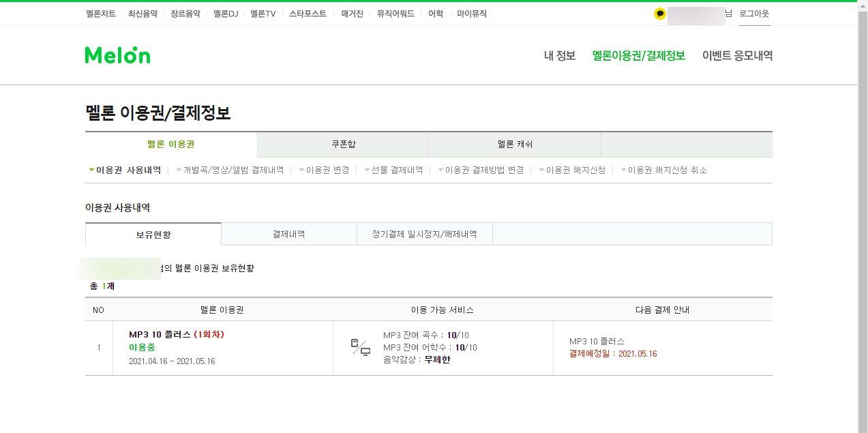
Task: Click the PC/mobile device icon in service column
Action: (x=361, y=347)
